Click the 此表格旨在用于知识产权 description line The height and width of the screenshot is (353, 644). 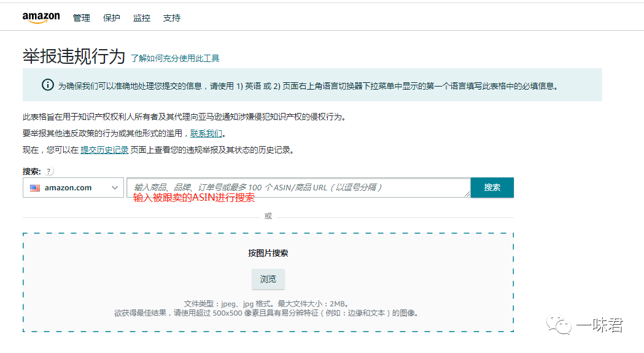pyautogui.click(x=185, y=117)
